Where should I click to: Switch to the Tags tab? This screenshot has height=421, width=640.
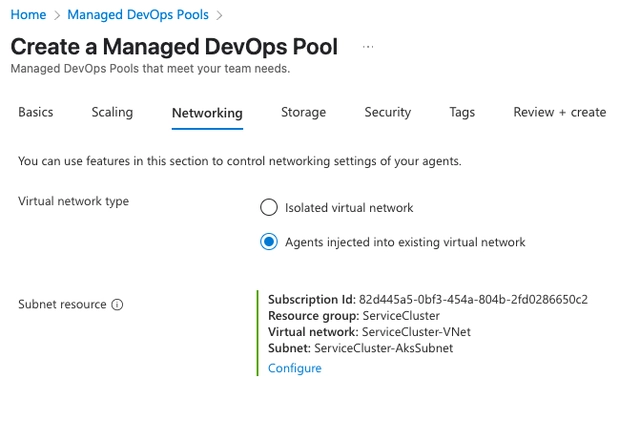[462, 112]
